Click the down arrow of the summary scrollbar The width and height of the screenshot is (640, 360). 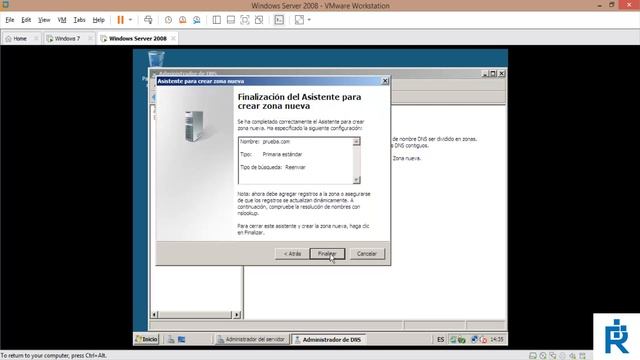point(356,180)
